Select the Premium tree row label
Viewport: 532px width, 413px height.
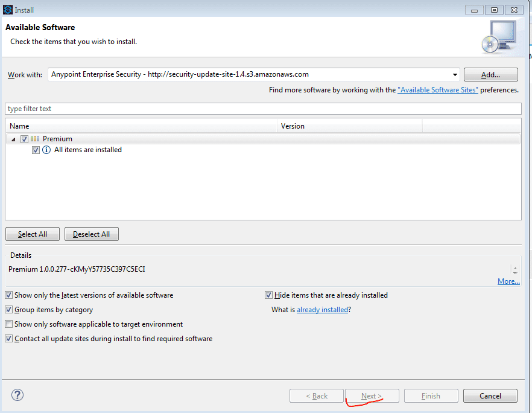[x=57, y=139]
